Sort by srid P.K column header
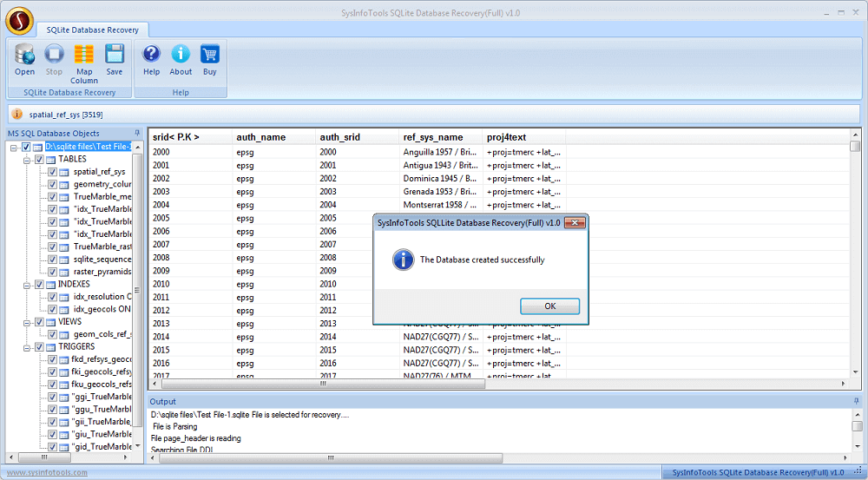 coord(190,137)
